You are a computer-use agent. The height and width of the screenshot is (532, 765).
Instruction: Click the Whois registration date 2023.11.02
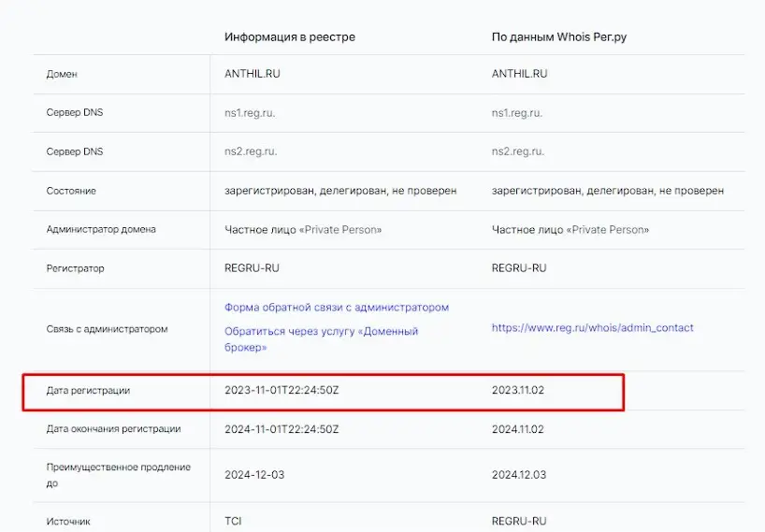[517, 390]
